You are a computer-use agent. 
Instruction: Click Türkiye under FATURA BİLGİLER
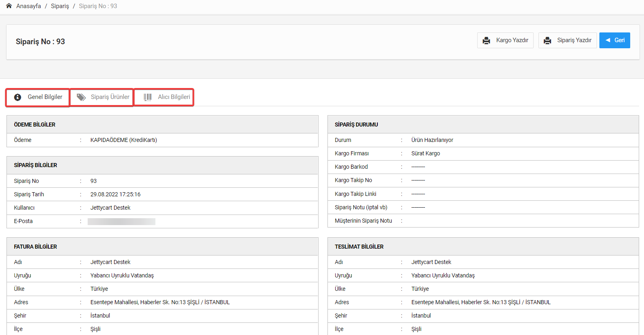coord(99,289)
